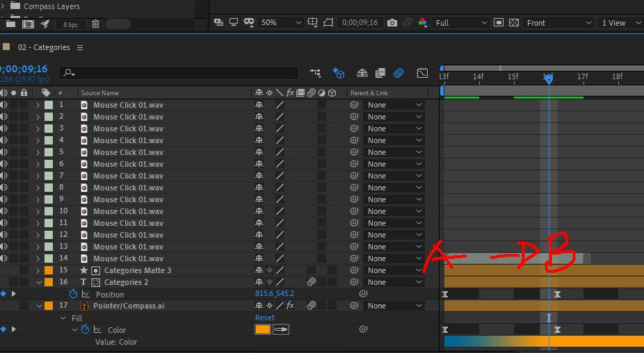
Task: Click label color of layer 5
Action: (49, 152)
